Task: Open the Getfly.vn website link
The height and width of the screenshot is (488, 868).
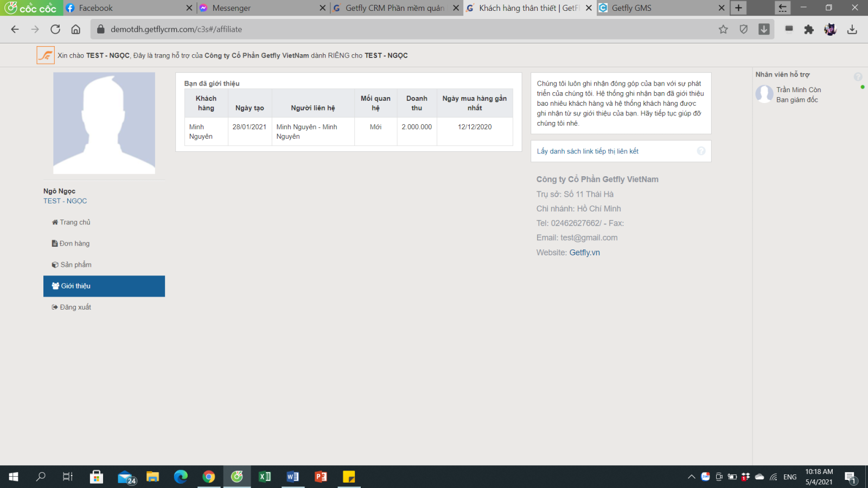Action: (584, 253)
